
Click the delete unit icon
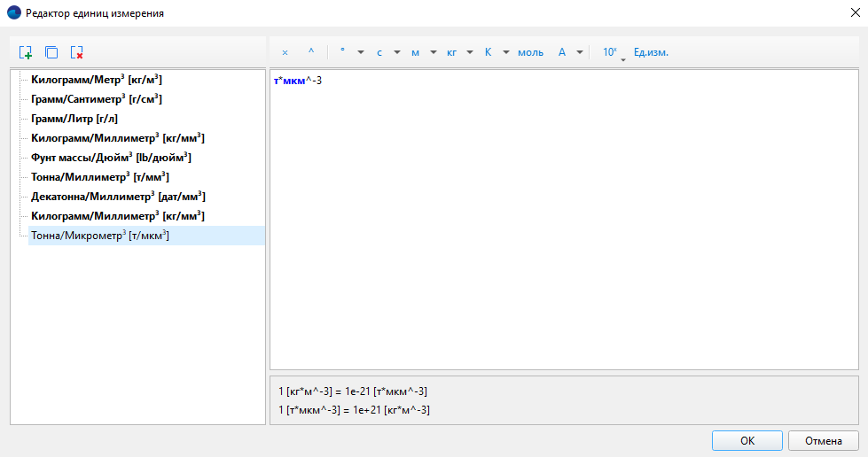[77, 52]
